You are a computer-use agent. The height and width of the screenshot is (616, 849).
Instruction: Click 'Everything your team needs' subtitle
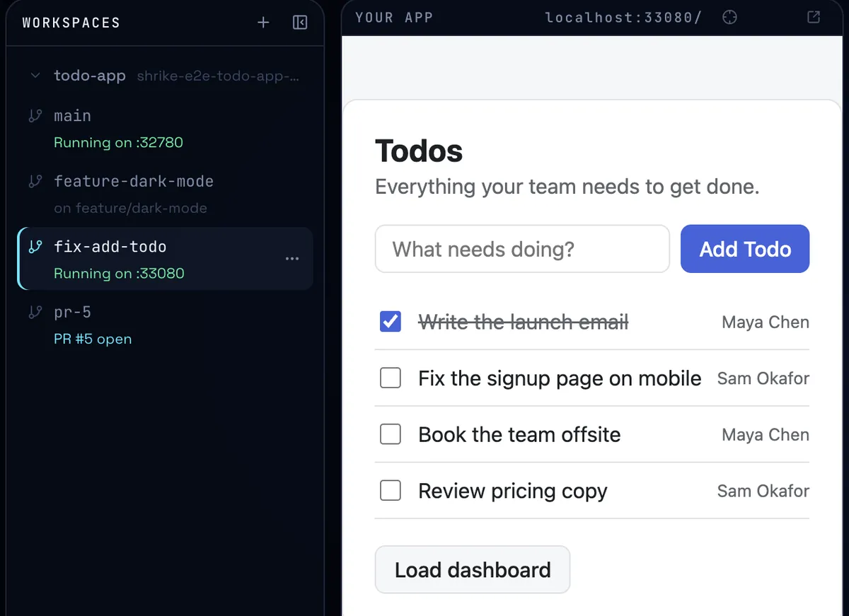tap(567, 187)
